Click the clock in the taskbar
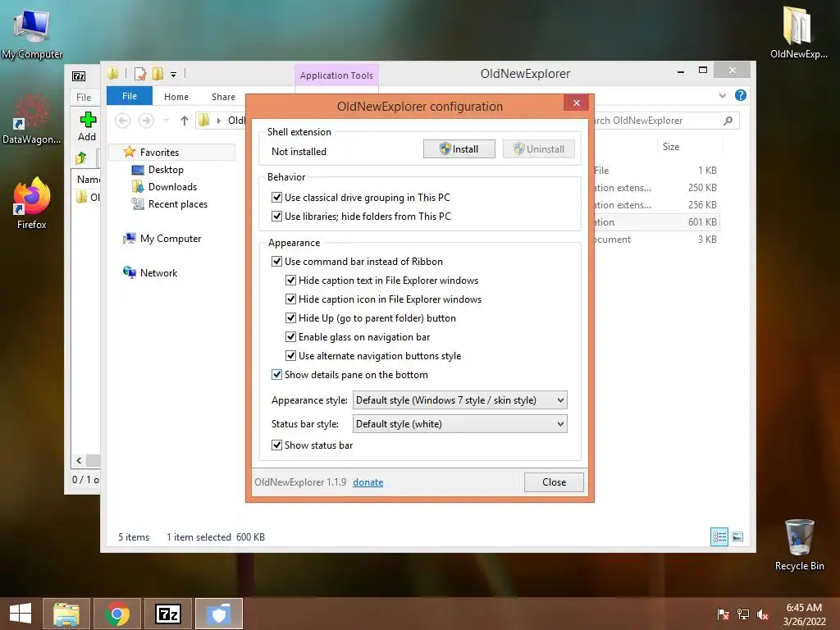The image size is (840, 630). (804, 614)
